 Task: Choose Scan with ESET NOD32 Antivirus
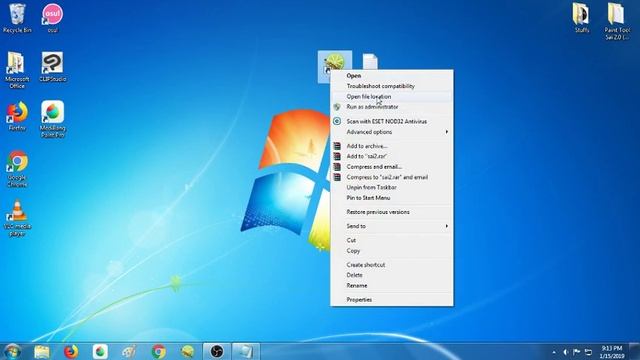point(392,122)
